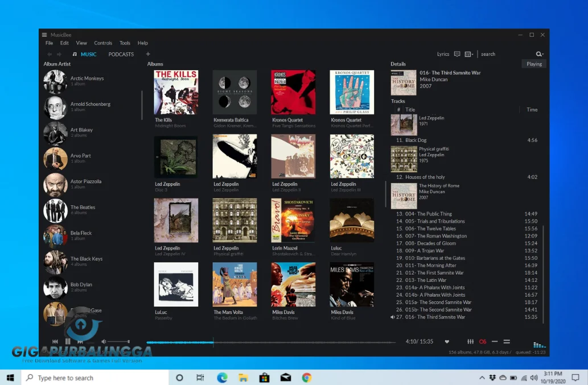Expand the Tracks Title column header
Viewport: 588px width, 385px height.
410,109
